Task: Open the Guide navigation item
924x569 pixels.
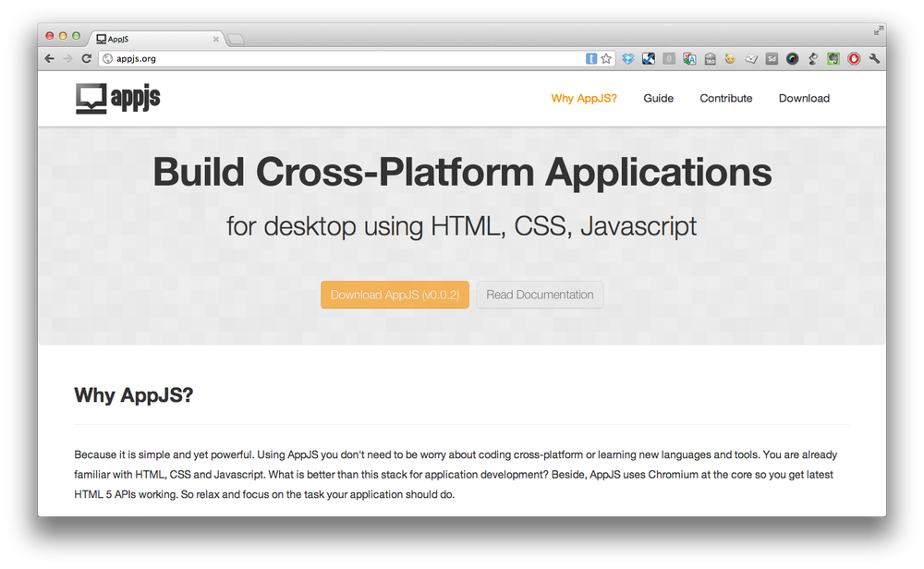Action: click(x=658, y=98)
